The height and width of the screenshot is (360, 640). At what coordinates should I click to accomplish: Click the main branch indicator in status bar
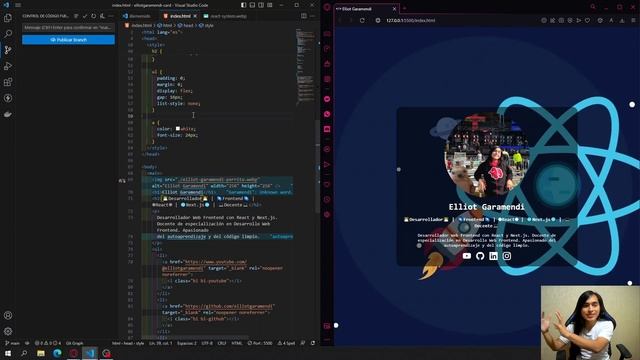[12, 343]
